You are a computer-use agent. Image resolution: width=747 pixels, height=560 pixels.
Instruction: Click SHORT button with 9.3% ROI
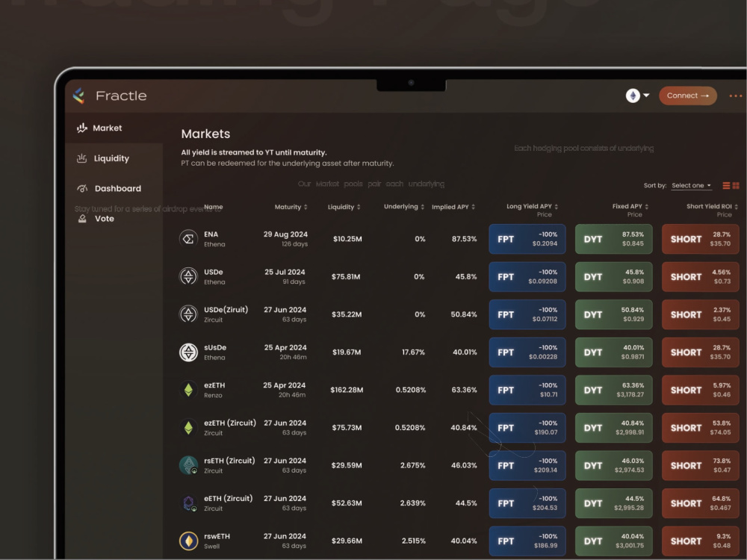pyautogui.click(x=701, y=541)
